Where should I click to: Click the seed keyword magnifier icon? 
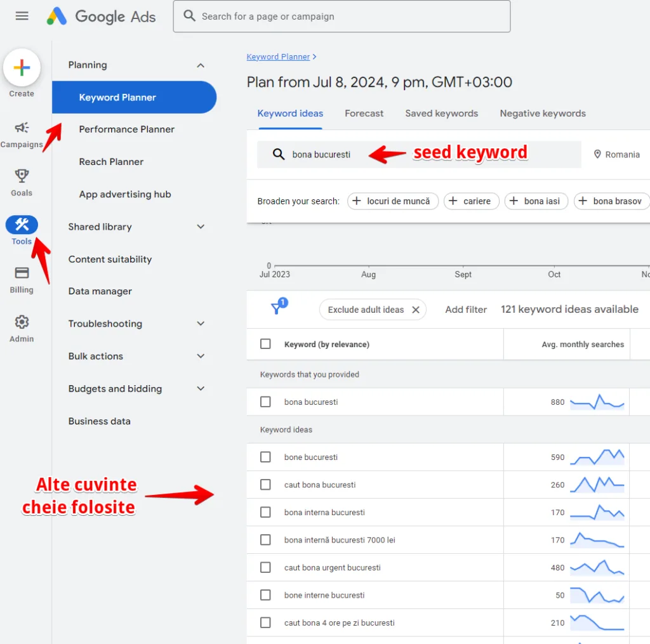click(279, 155)
